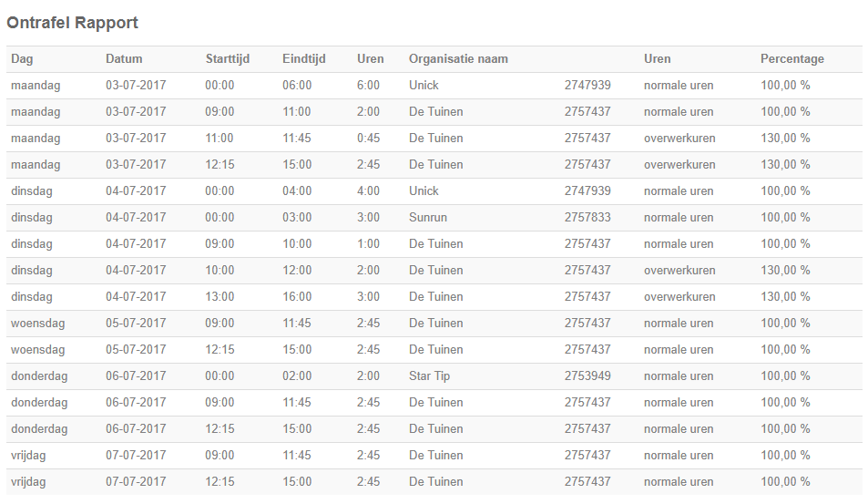The width and height of the screenshot is (868, 504).
Task: Click end time 11:45 on 05-07-2017
Action: coord(297,324)
